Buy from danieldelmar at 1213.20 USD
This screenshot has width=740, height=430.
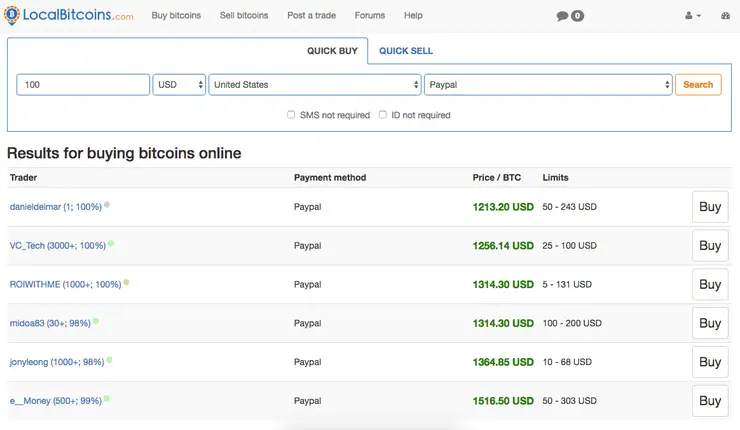click(710, 207)
